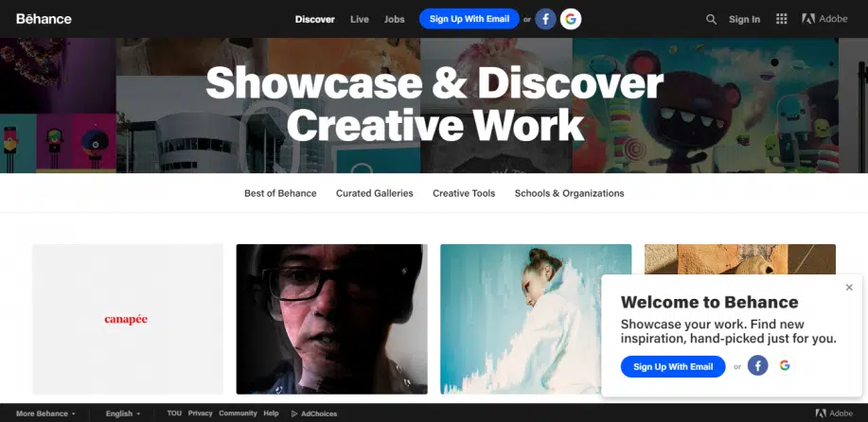
Task: Open the English language dropdown
Action: pos(122,413)
